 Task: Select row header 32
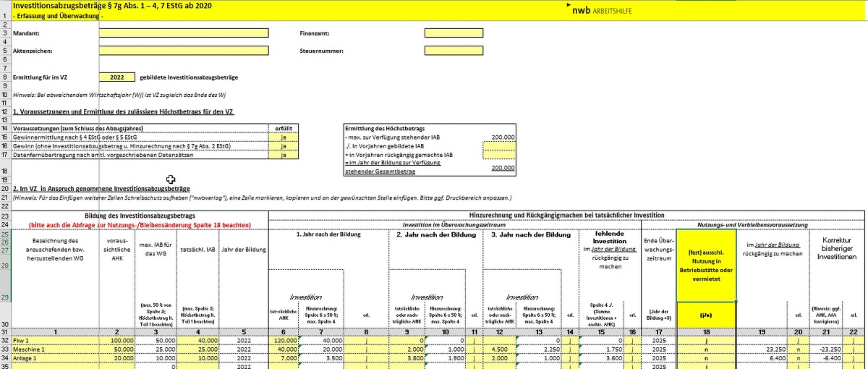point(5,339)
